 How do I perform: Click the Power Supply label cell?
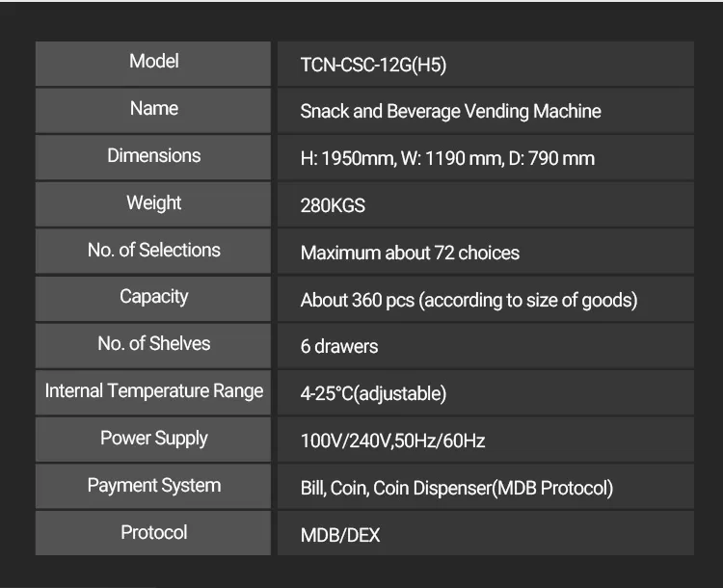(154, 439)
